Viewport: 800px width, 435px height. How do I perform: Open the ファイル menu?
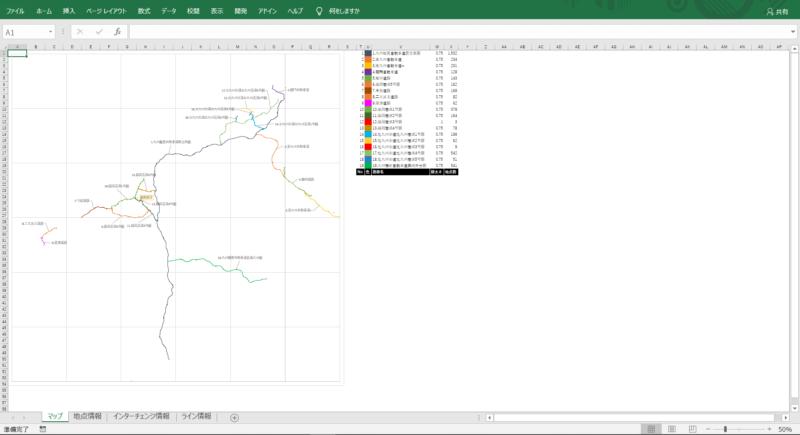tap(15, 11)
